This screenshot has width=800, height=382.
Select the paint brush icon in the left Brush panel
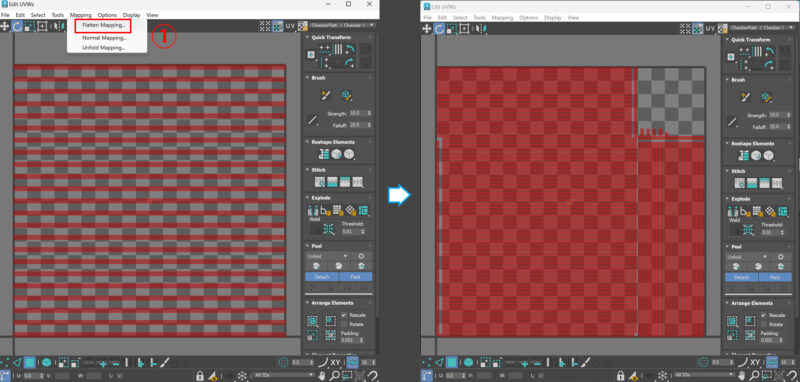tap(326, 95)
